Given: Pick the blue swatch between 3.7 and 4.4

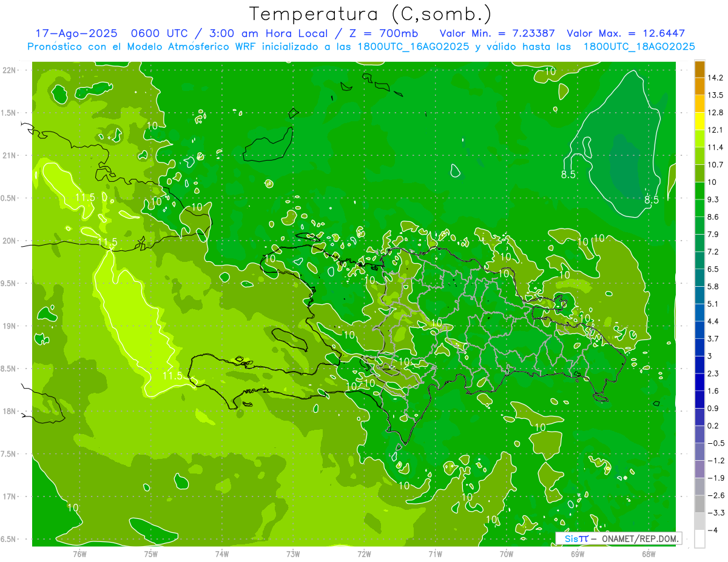Looking at the screenshot, I should (x=699, y=330).
